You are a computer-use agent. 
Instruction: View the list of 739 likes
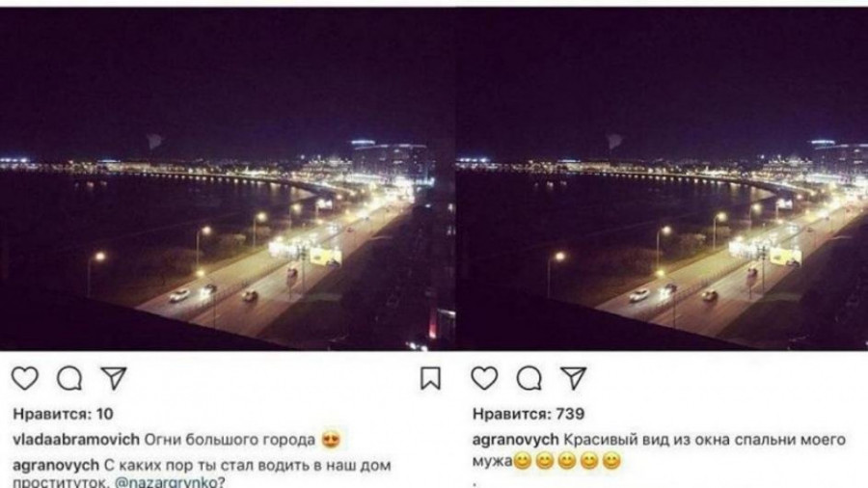click(529, 414)
